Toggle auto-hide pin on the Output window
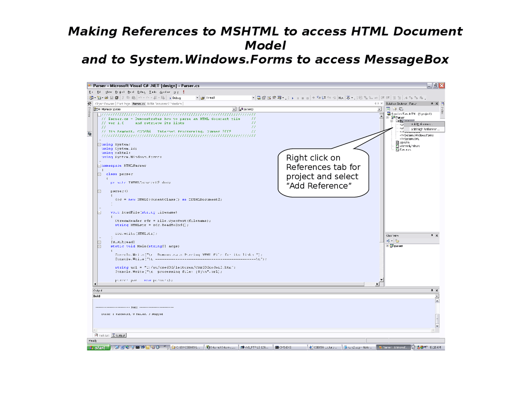The width and height of the screenshot is (532, 411). (432, 290)
